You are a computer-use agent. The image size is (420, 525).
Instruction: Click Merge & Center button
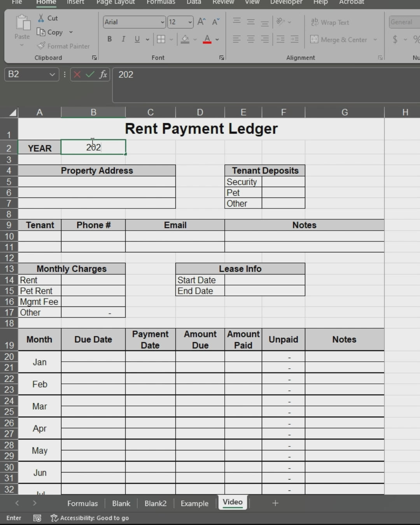[338, 39]
